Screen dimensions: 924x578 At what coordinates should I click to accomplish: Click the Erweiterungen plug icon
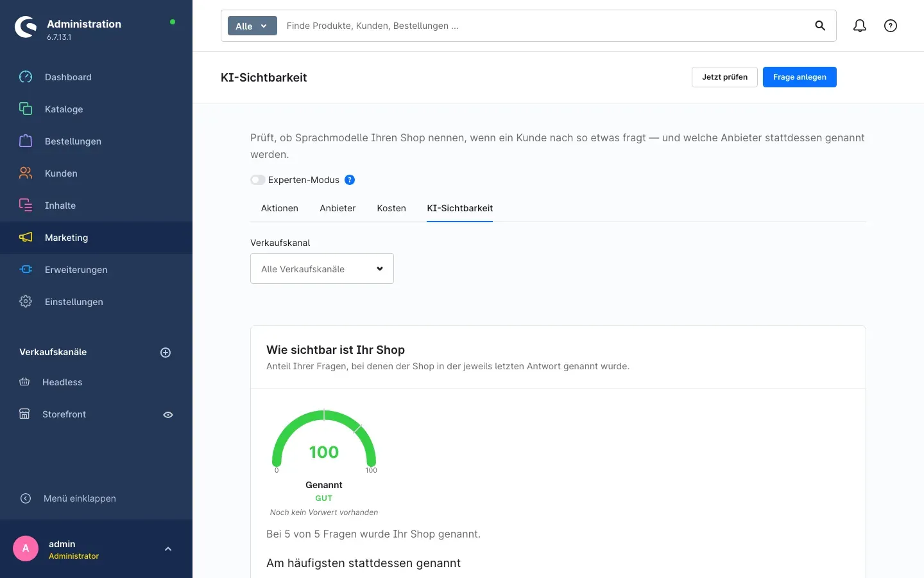26,270
